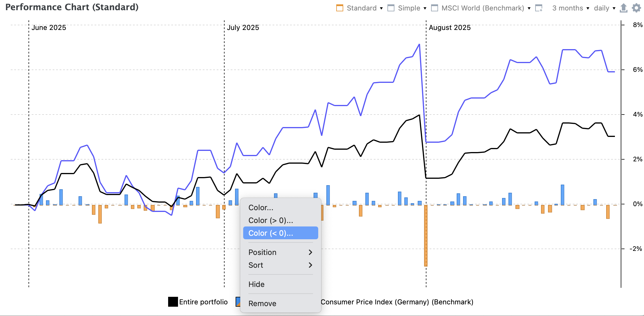Click the MSCI World Benchmark view icon
Screen dimensions: 644x316
pyautogui.click(x=434, y=8)
